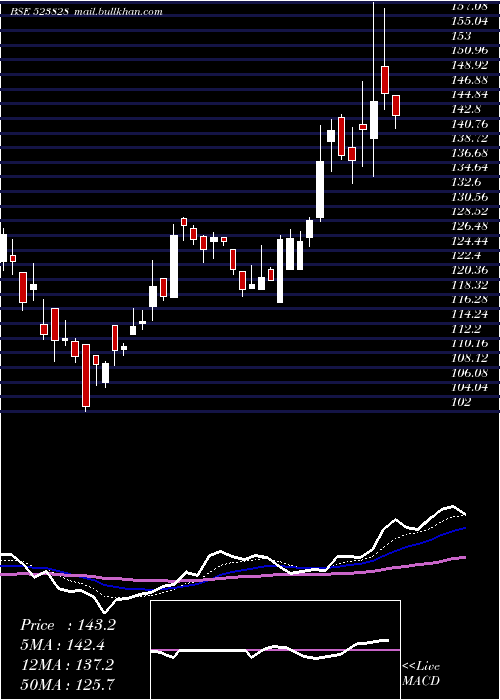
Task: Click the 150.96 price level label
Action: (x=469, y=50)
